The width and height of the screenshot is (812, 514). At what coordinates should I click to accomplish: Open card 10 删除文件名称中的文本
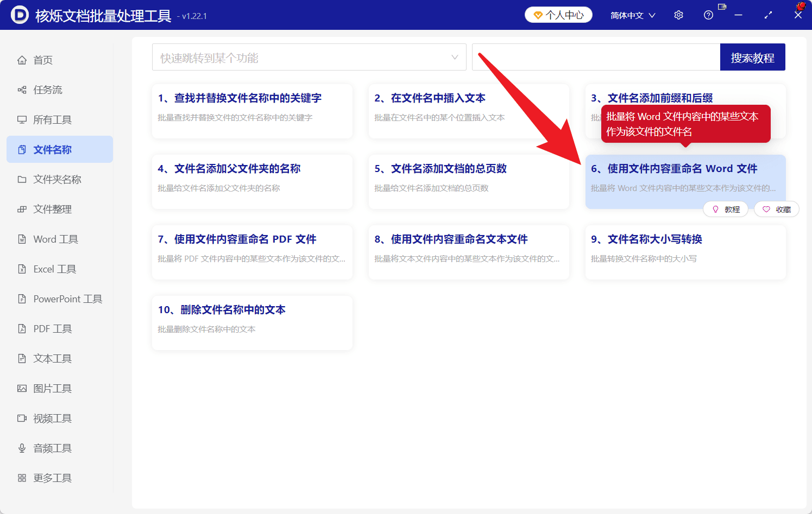pyautogui.click(x=252, y=323)
